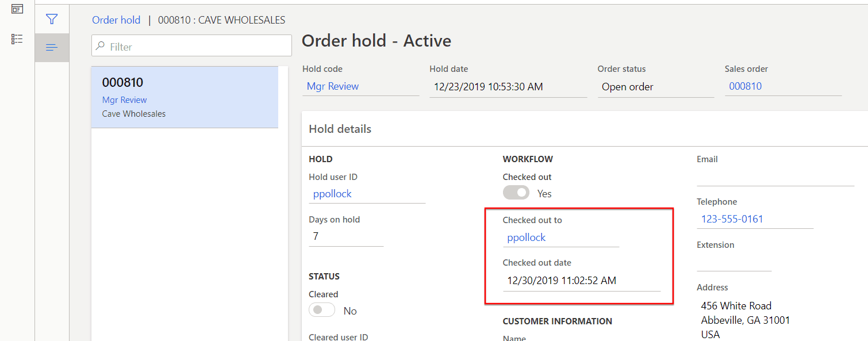Click the telephone number 123-555-0161
Screen dimensions: 868x341
pyautogui.click(x=732, y=219)
